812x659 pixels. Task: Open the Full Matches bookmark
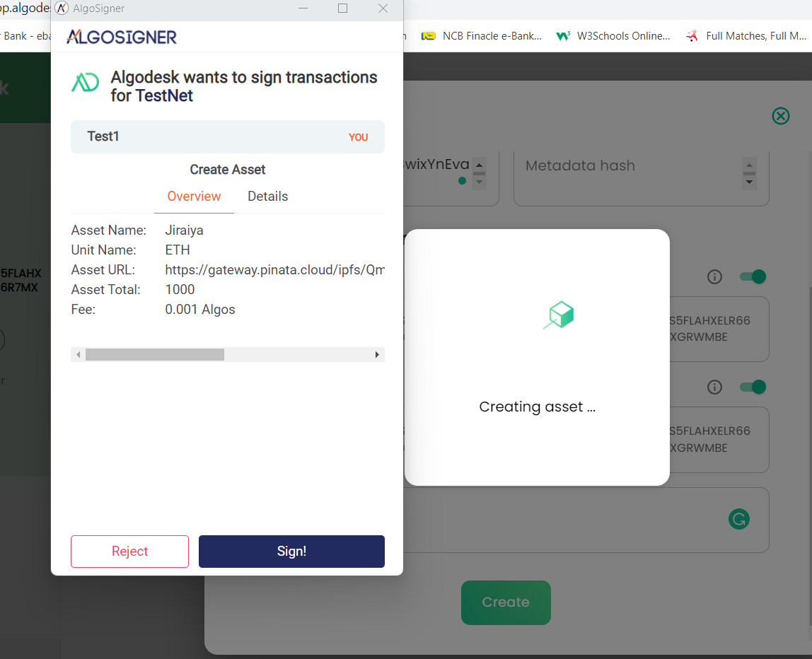(746, 36)
